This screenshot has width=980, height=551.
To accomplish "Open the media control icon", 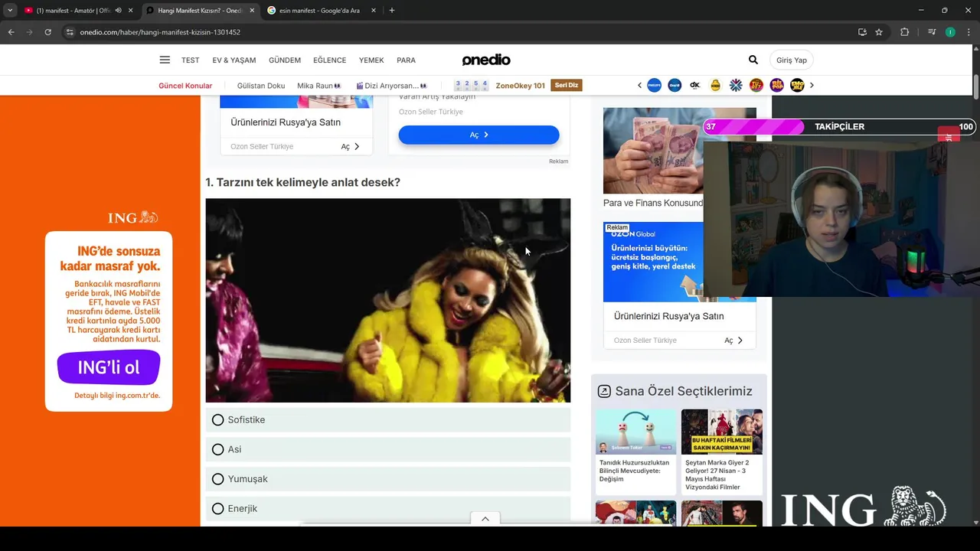I will [932, 32].
